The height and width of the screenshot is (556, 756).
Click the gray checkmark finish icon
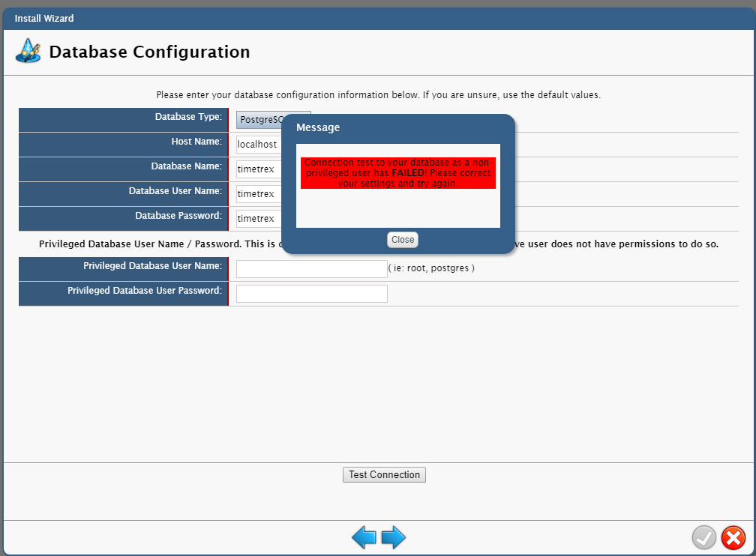point(703,537)
